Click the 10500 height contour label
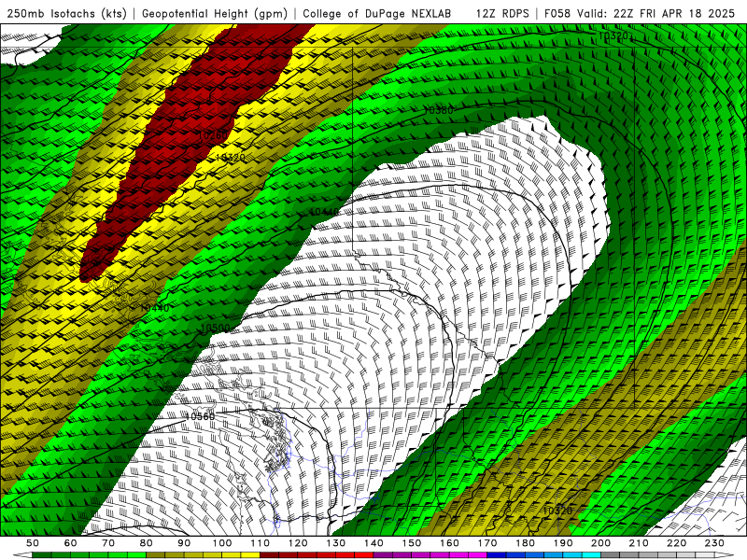747x560 pixels. point(216,329)
